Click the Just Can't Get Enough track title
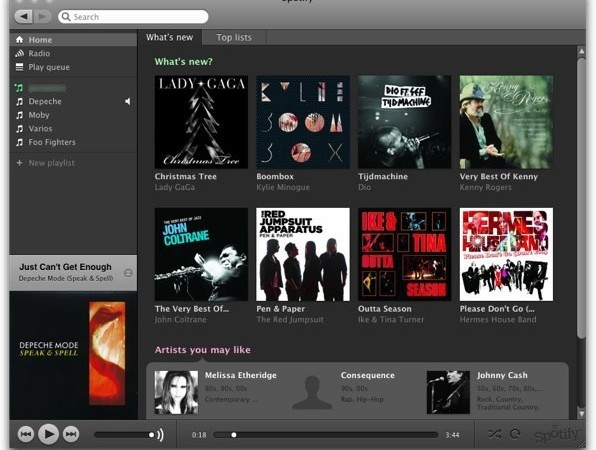The height and width of the screenshot is (450, 596). (65, 267)
